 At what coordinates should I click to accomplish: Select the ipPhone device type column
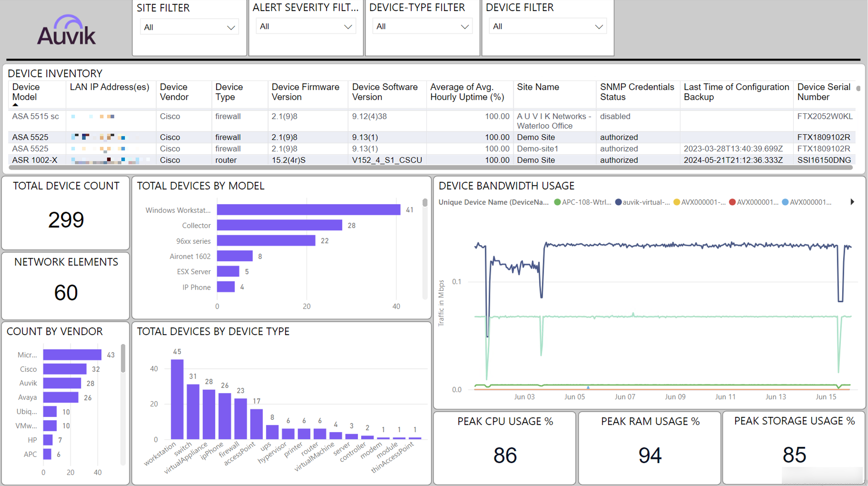click(x=225, y=416)
